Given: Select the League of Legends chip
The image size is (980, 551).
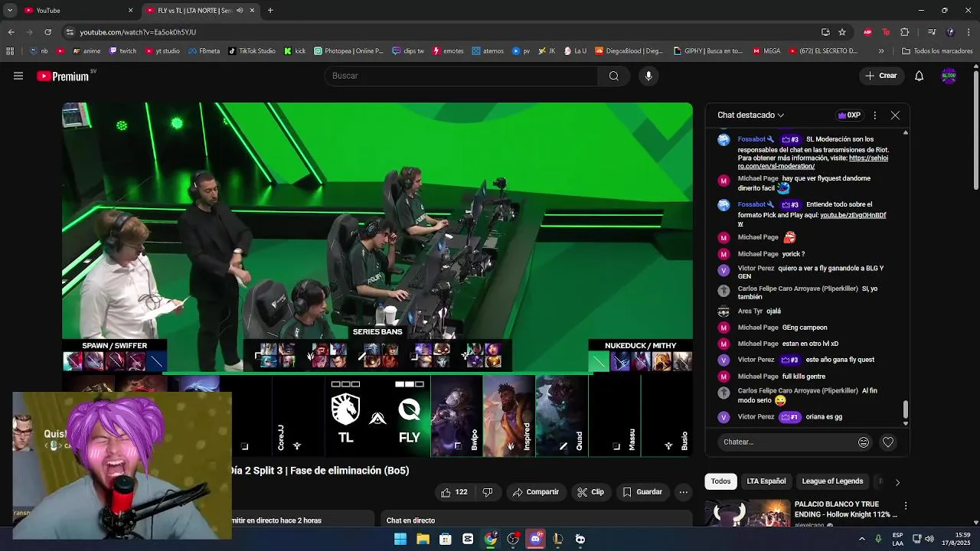Looking at the screenshot, I should point(832,481).
